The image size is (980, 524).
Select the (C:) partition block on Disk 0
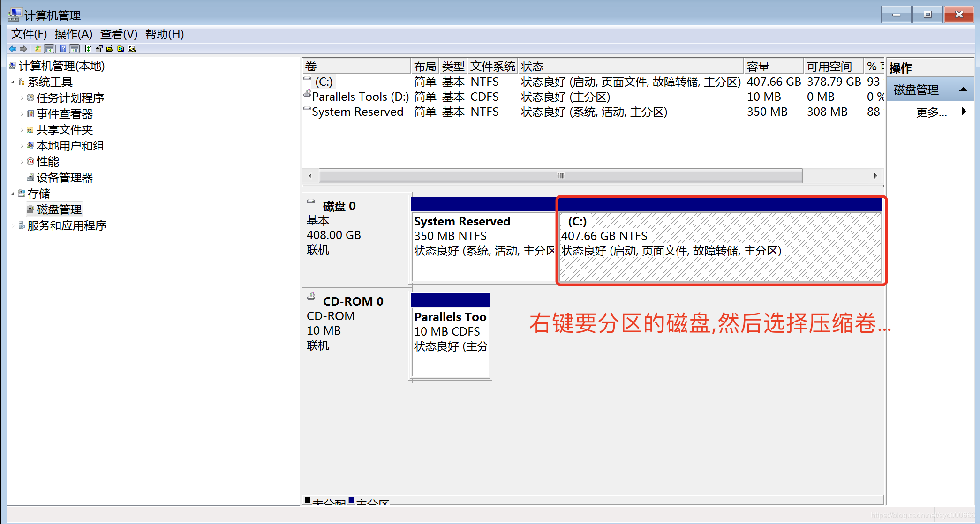720,246
